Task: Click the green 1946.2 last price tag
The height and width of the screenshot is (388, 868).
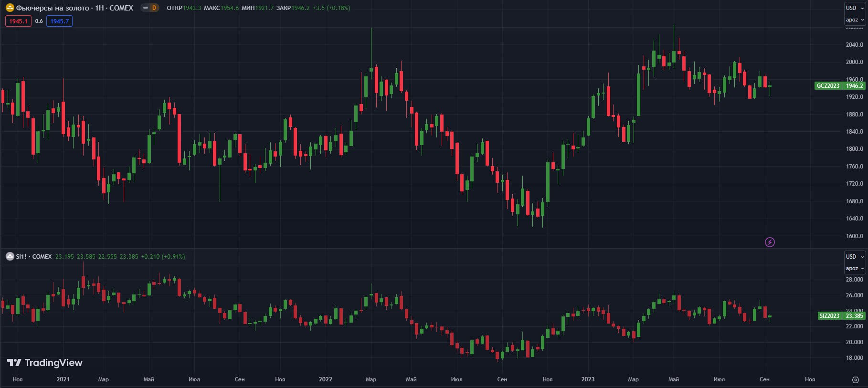Action: 854,86
